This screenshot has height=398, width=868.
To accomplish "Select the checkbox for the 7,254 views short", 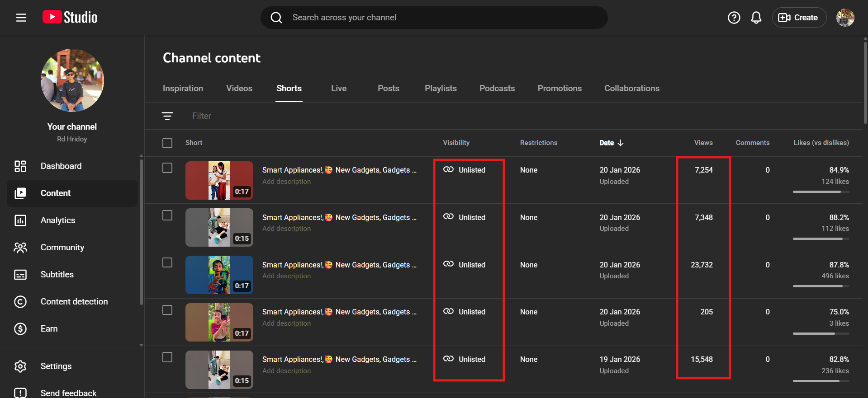I will 167,168.
